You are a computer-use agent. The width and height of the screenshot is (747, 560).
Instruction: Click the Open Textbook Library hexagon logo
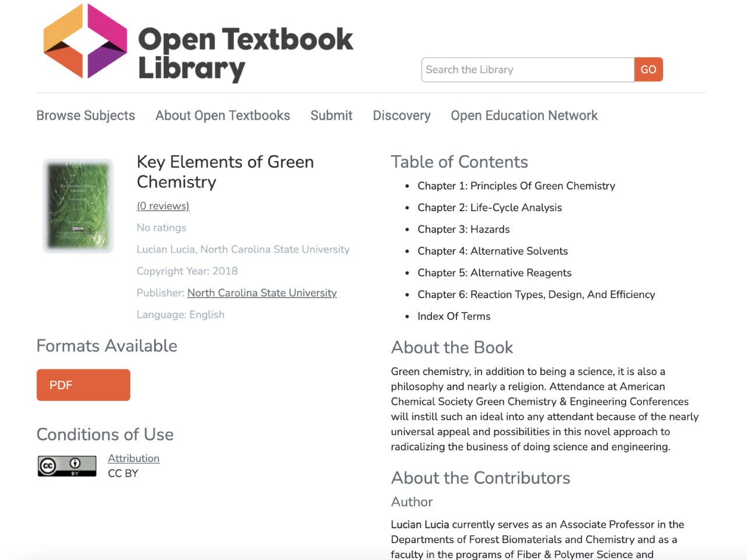click(x=85, y=41)
